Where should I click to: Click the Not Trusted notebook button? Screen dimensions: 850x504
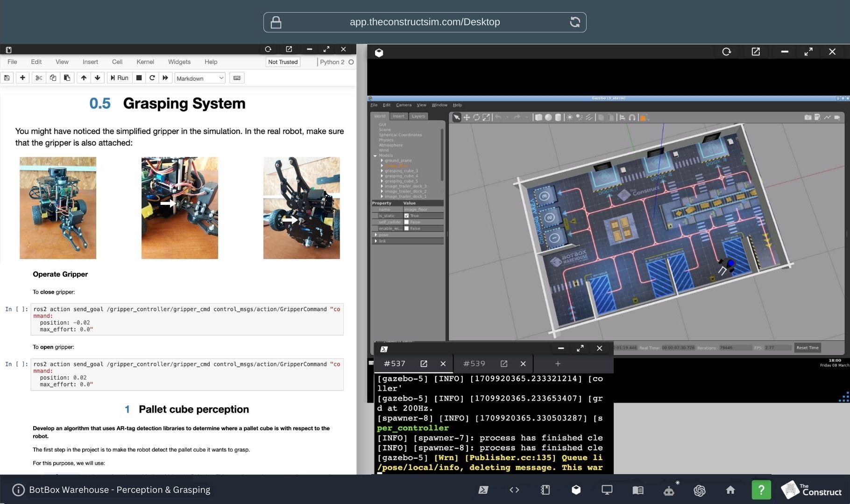pyautogui.click(x=283, y=62)
